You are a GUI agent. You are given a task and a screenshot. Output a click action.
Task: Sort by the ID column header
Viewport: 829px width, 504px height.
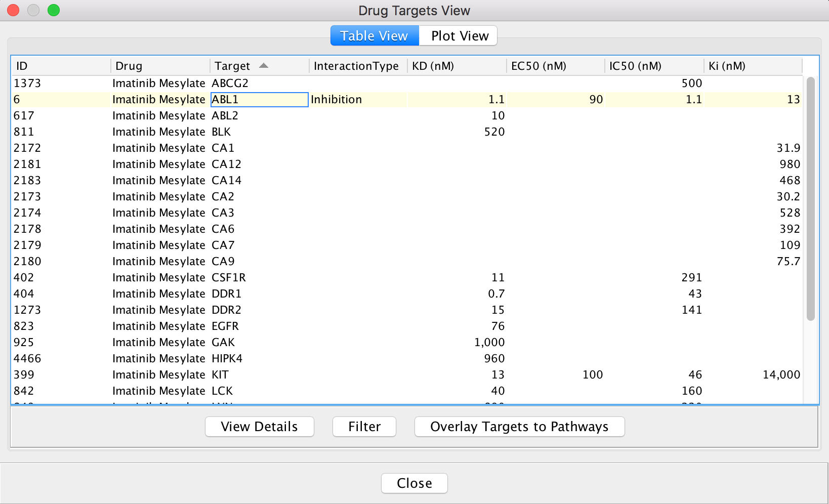tap(61, 66)
